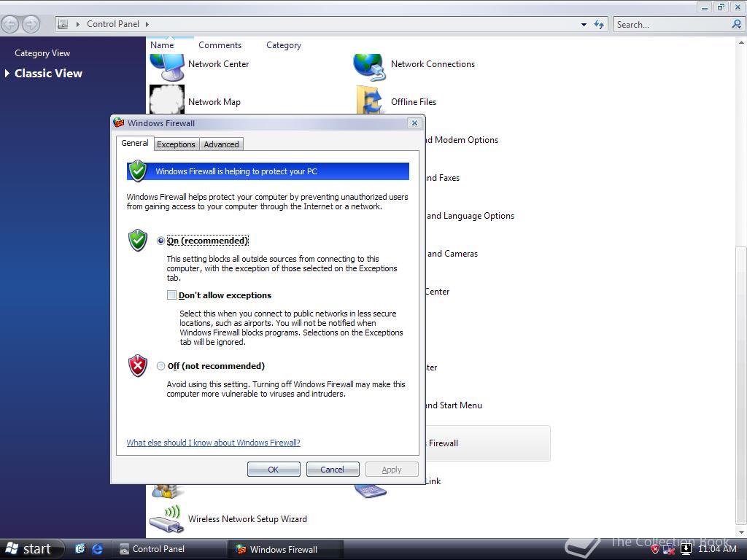The image size is (747, 560).
Task: Click the vertical scrollbar up arrow
Action: coord(741,42)
